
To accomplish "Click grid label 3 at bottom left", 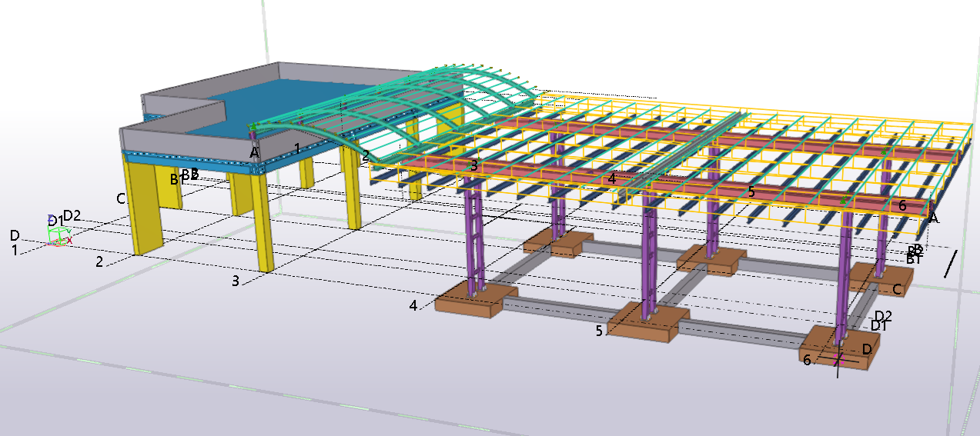I will pyautogui.click(x=236, y=281).
